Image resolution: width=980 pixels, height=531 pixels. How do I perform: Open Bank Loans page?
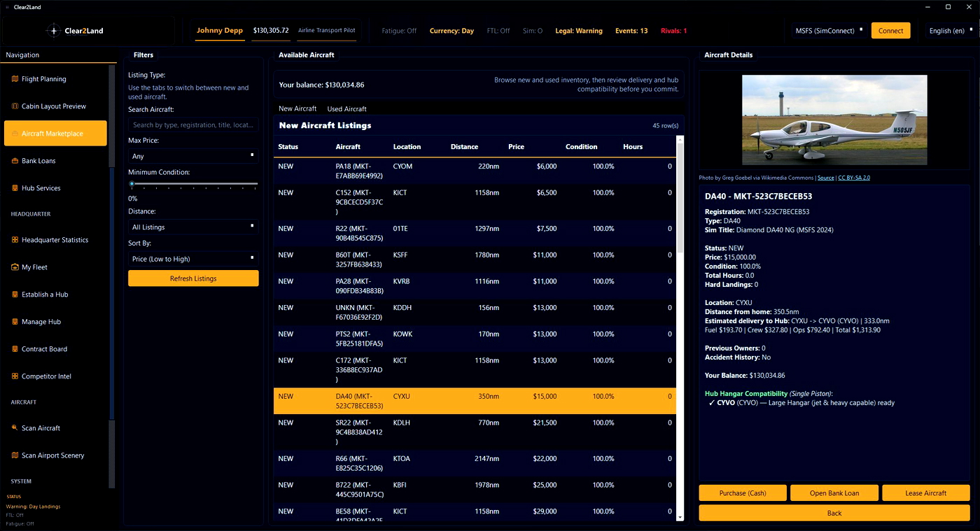point(55,161)
